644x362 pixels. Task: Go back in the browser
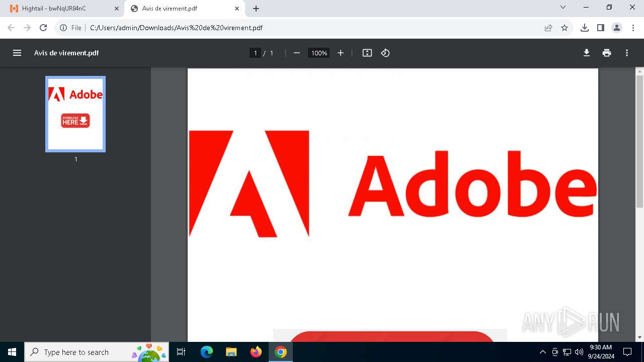[x=11, y=28]
